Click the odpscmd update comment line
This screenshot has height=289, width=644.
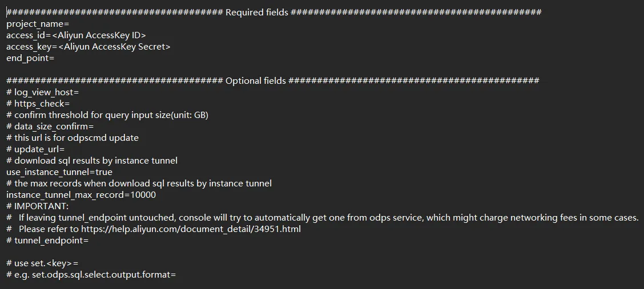73,138
